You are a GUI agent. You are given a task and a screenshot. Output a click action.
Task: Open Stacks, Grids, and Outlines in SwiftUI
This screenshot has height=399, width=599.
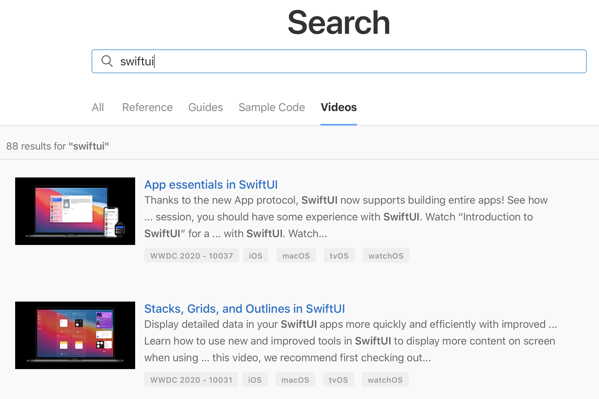[x=244, y=308]
